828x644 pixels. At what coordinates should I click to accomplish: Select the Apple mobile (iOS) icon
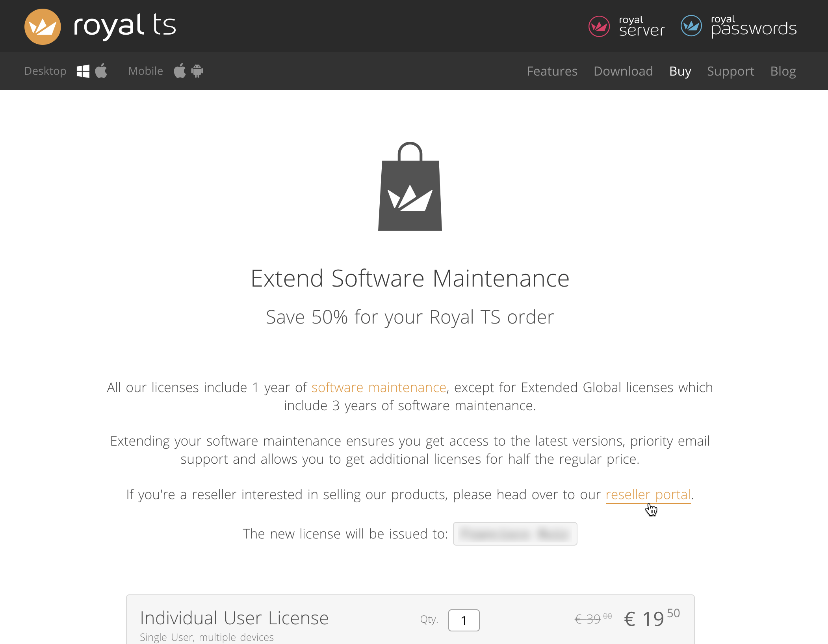[x=180, y=71]
